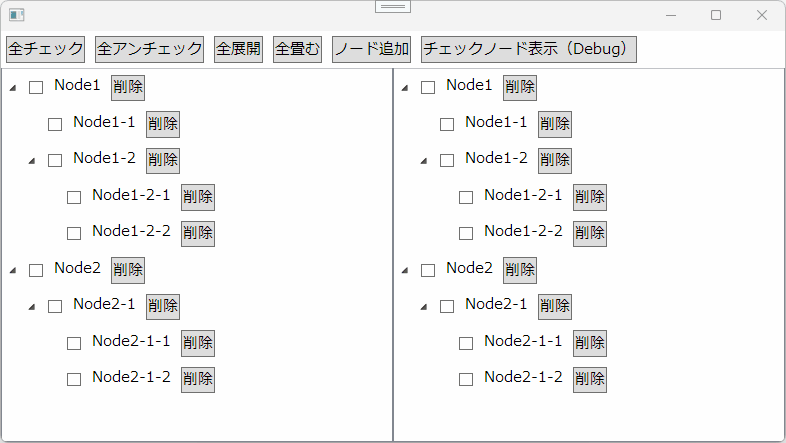This screenshot has width=786, height=443.
Task: Click the 全チェック button
Action: 45,49
